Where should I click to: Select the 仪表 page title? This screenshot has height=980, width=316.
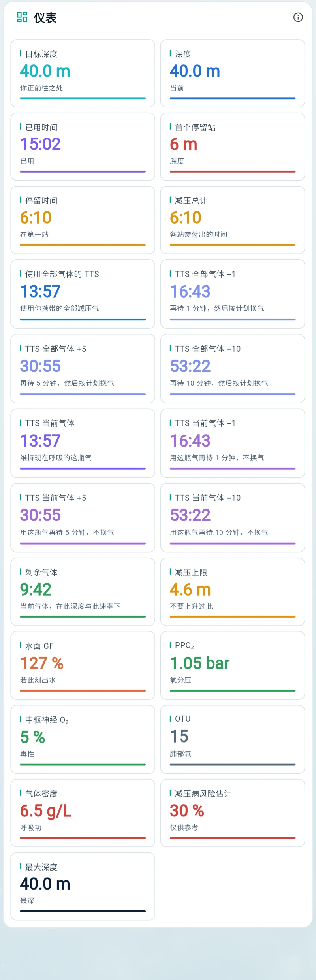tap(45, 18)
